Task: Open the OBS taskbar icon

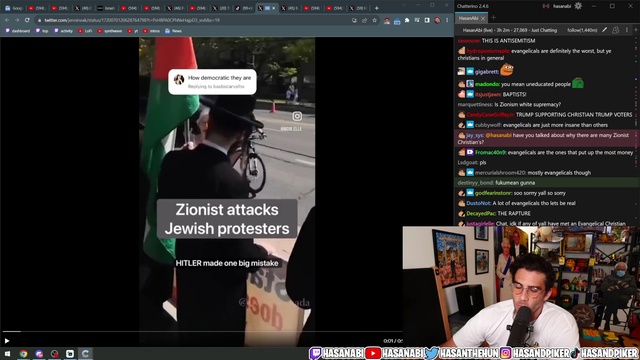Action: pos(54,353)
